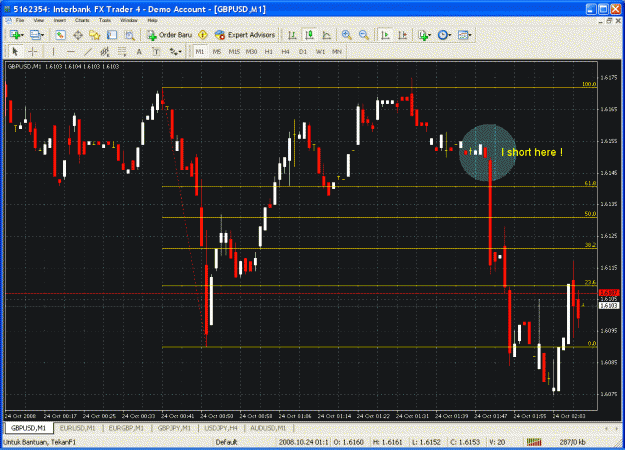The width and height of the screenshot is (625, 450).
Task: Expand the Templates dropdown arrow
Action: pos(470,35)
